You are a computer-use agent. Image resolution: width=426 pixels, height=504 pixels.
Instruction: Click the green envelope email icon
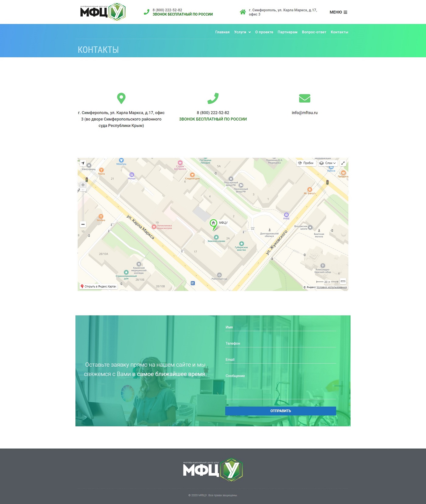(x=305, y=98)
